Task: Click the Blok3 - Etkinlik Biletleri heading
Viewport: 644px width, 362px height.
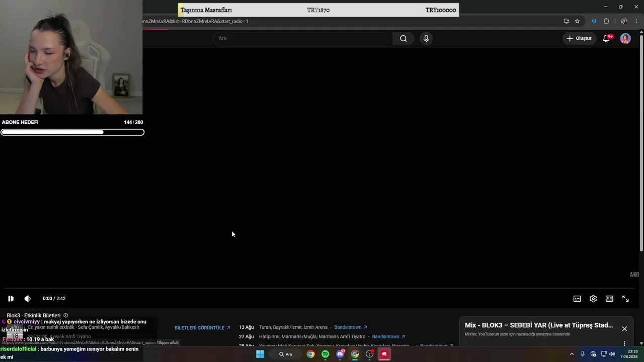Action: tap(34, 315)
